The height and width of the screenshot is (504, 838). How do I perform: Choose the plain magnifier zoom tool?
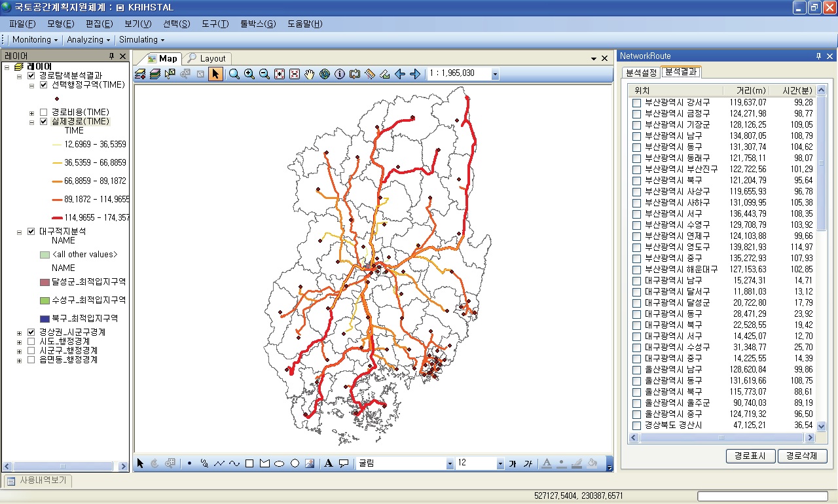pos(234,74)
